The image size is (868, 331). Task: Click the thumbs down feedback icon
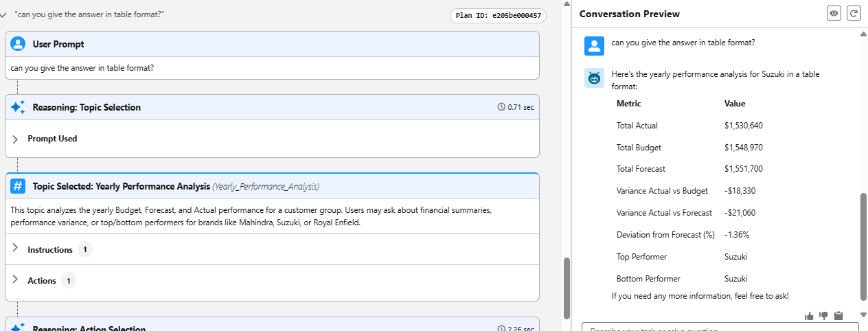(823, 316)
